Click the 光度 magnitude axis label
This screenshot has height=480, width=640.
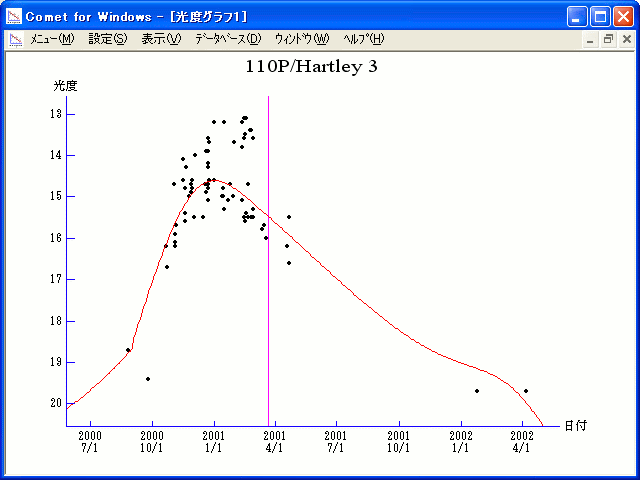[x=66, y=86]
